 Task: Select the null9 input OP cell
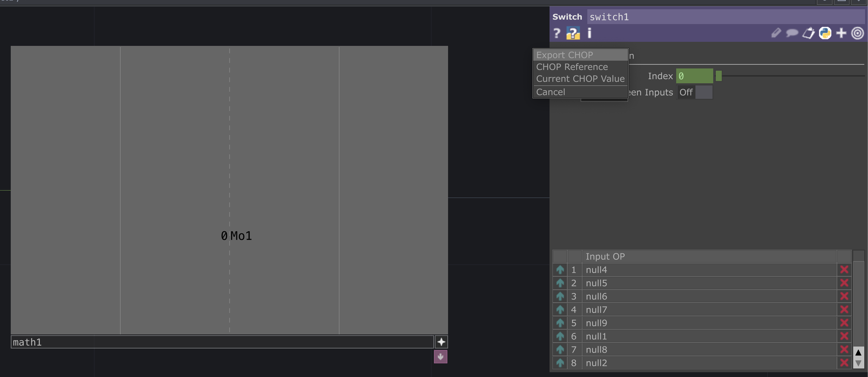tap(709, 323)
